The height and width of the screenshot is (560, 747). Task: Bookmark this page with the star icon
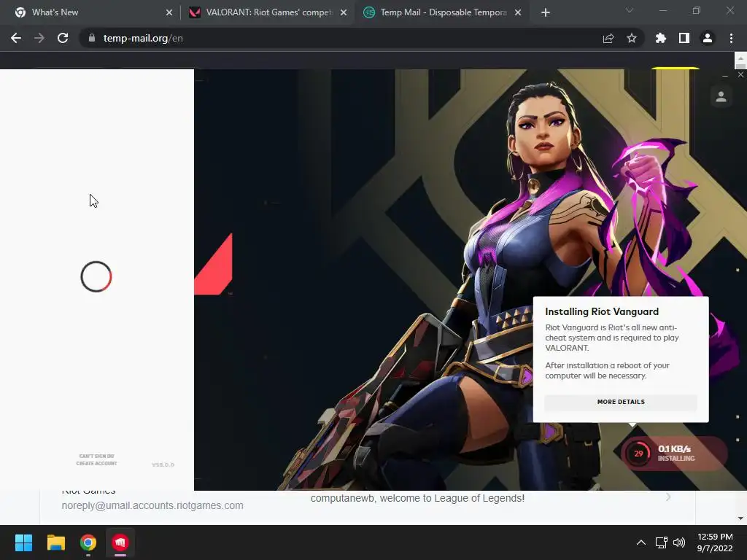[x=631, y=38]
